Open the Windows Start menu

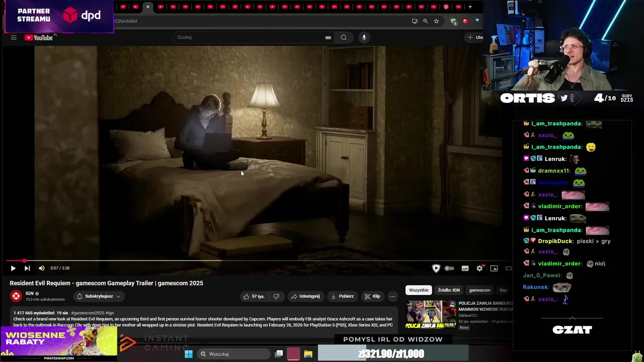click(x=189, y=354)
